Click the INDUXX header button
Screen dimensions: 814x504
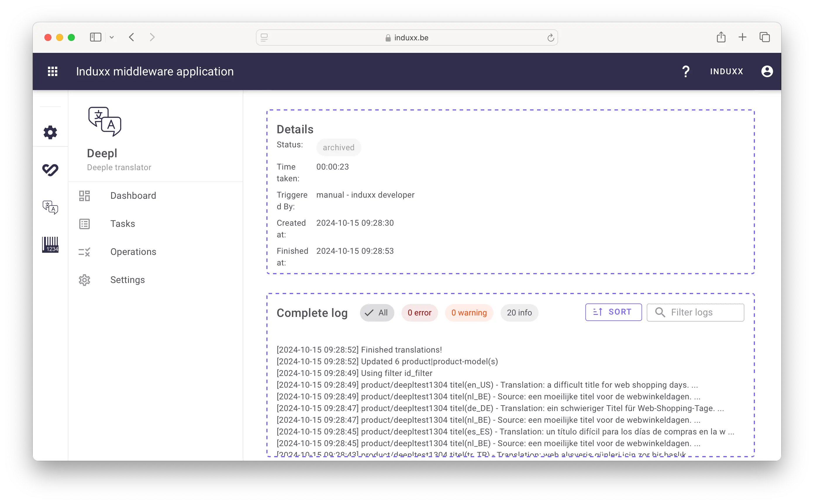coord(726,71)
